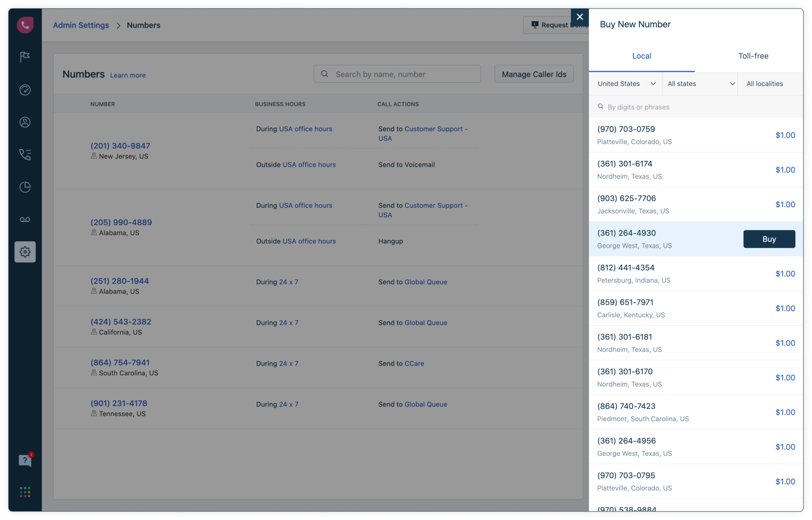
Task: Open the voicemail icon in sidebar
Action: click(x=25, y=219)
